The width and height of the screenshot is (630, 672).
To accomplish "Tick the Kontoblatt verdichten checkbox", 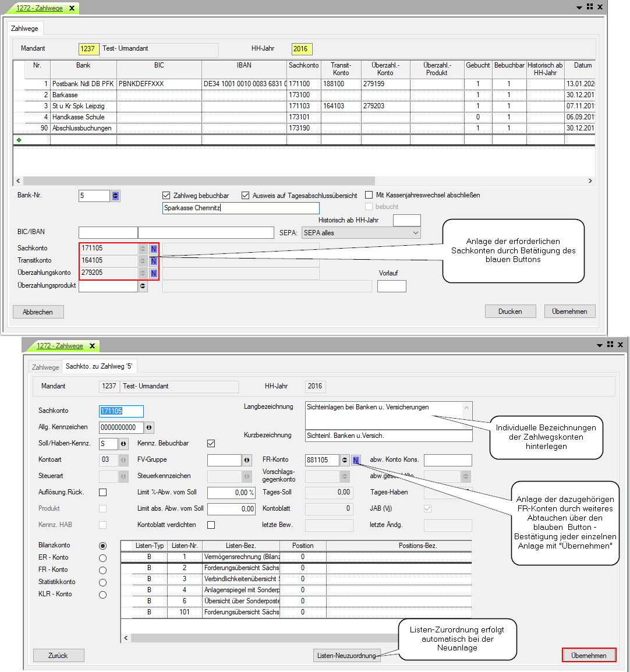I will click(211, 525).
